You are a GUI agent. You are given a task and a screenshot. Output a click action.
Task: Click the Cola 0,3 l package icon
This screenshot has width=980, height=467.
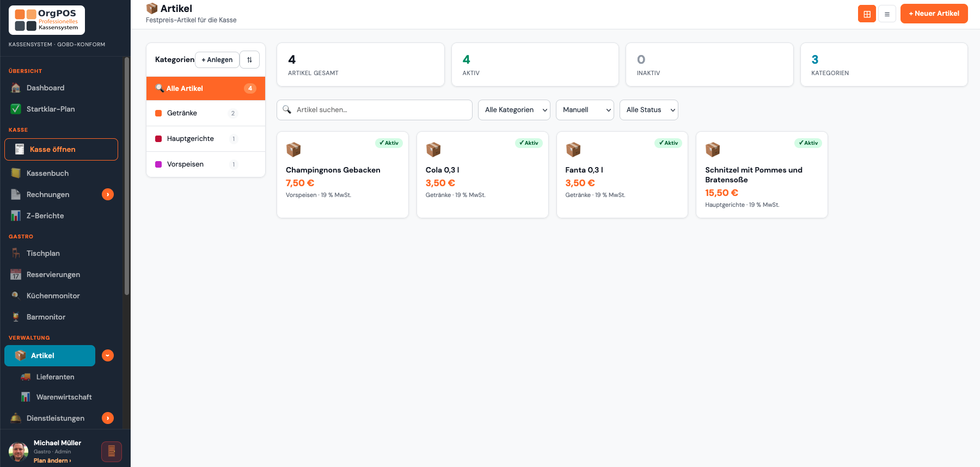point(433,149)
